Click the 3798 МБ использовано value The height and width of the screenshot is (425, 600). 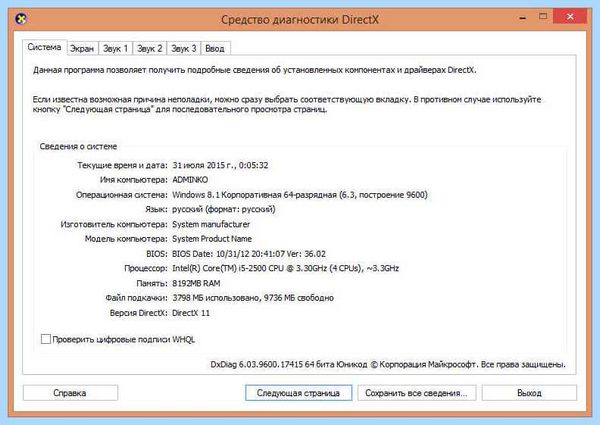(253, 298)
